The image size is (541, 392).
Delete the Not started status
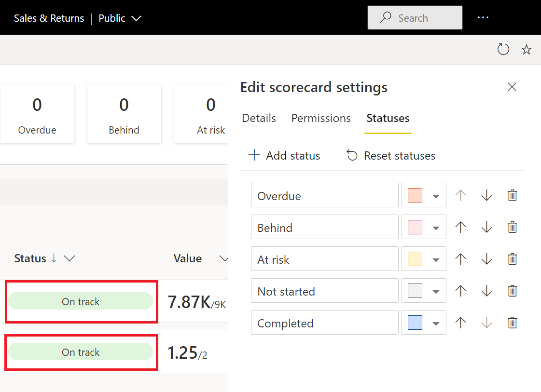[513, 291]
